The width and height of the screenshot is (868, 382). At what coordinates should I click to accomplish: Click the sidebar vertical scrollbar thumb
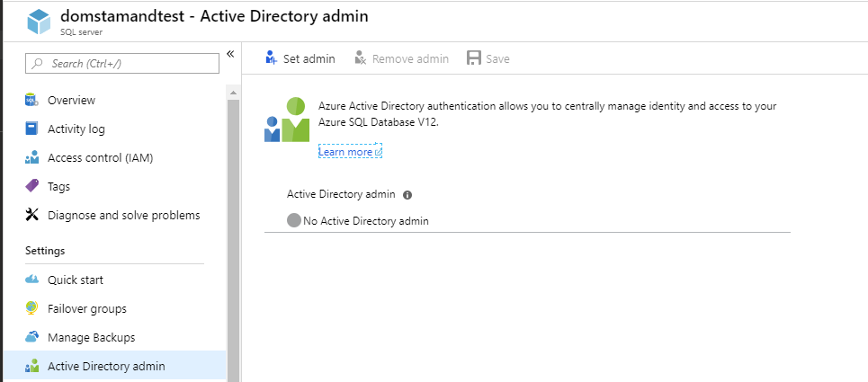point(233,241)
